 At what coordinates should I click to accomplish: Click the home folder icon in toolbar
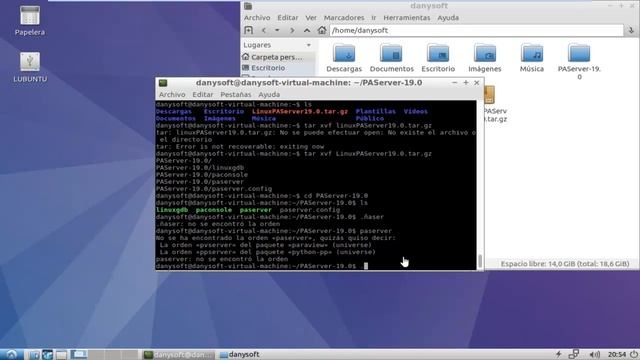tap(322, 30)
